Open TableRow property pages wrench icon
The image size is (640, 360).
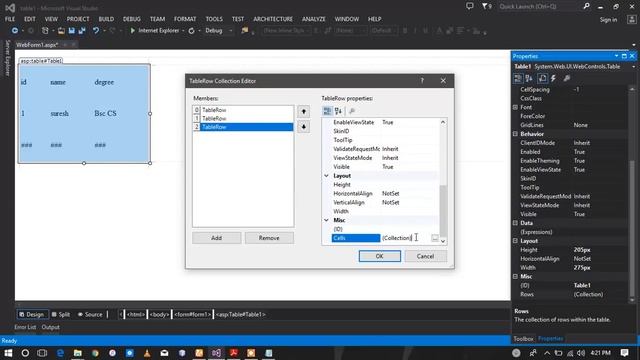(352, 111)
